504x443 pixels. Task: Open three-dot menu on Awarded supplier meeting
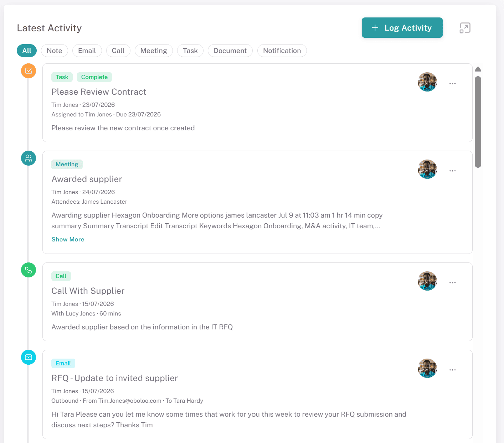[453, 171]
